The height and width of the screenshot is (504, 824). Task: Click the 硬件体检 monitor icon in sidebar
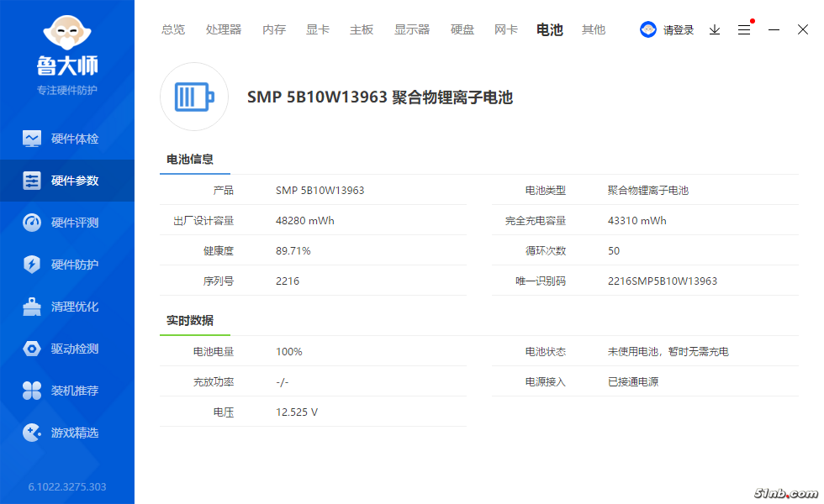point(32,139)
